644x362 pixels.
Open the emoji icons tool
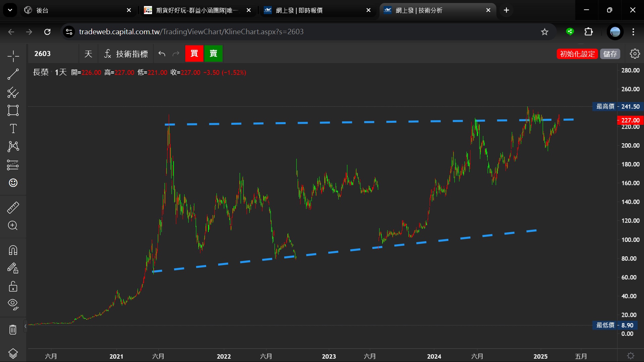point(13,183)
